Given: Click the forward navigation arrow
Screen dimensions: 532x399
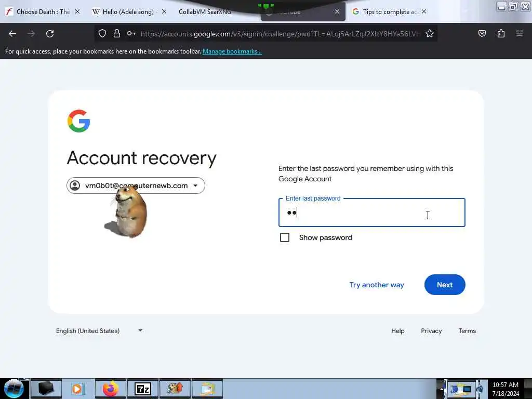Looking at the screenshot, I should tap(31, 34).
